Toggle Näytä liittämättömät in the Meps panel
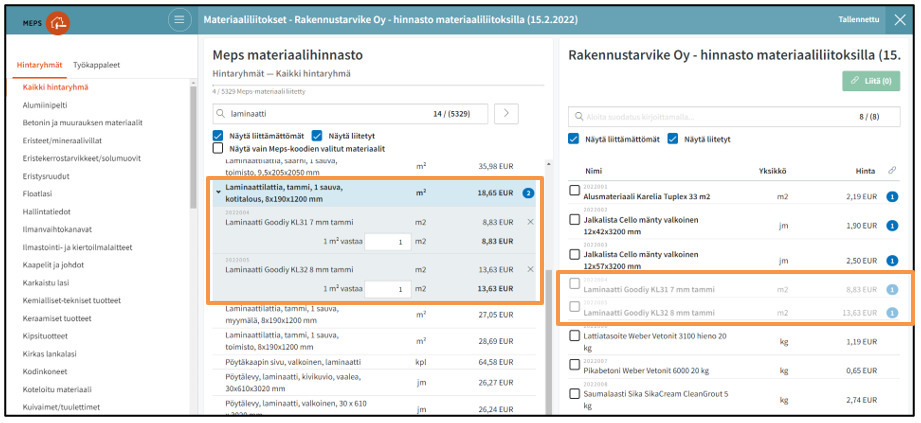921x423 pixels. pos(218,136)
